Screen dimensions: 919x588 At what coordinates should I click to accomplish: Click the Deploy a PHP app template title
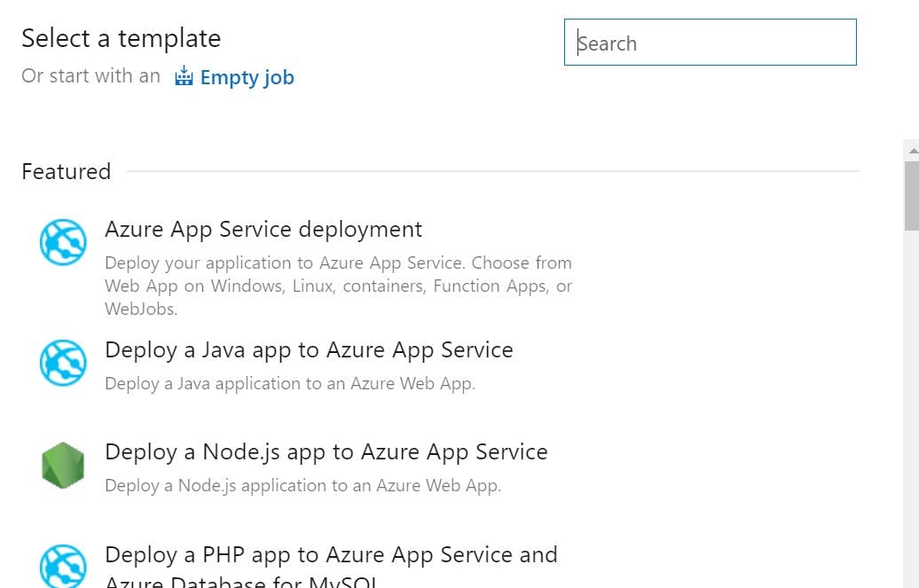coord(331,554)
